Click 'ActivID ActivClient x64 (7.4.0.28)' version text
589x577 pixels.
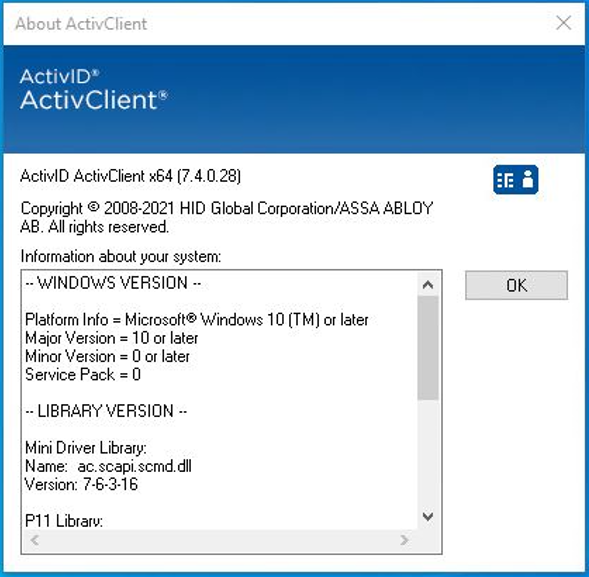click(130, 176)
